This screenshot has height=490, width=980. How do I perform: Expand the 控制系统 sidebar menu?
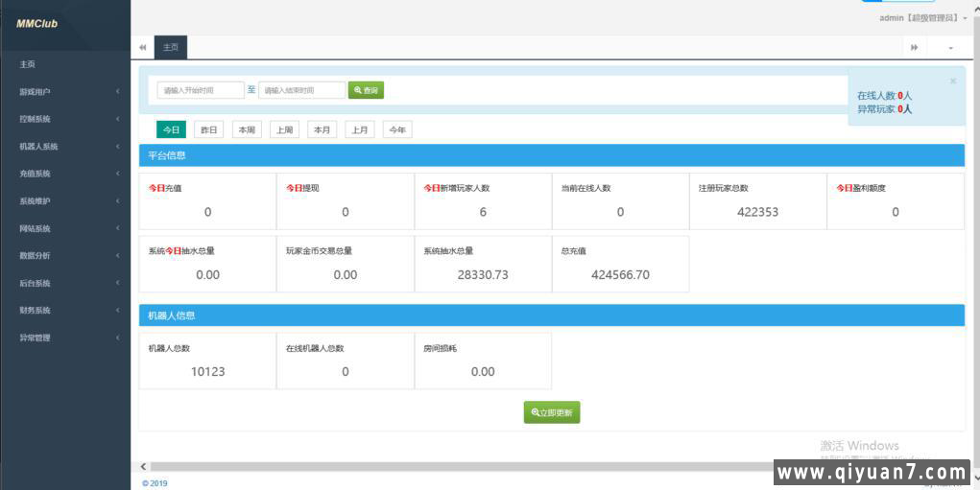(x=65, y=119)
